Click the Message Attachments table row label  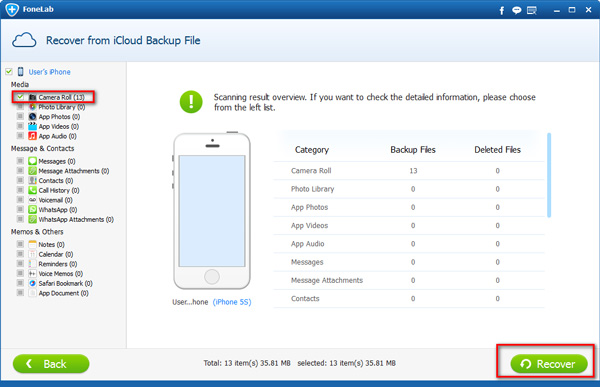pyautogui.click(x=327, y=280)
